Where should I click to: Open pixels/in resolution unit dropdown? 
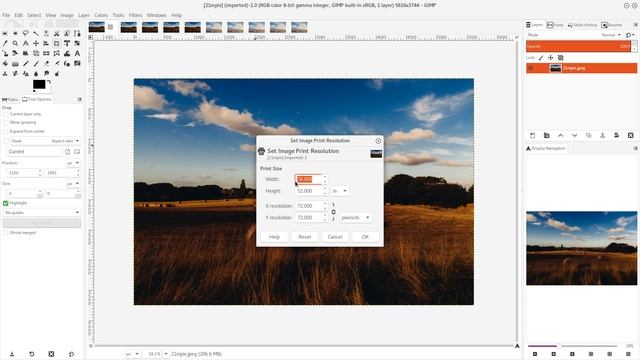(x=356, y=218)
